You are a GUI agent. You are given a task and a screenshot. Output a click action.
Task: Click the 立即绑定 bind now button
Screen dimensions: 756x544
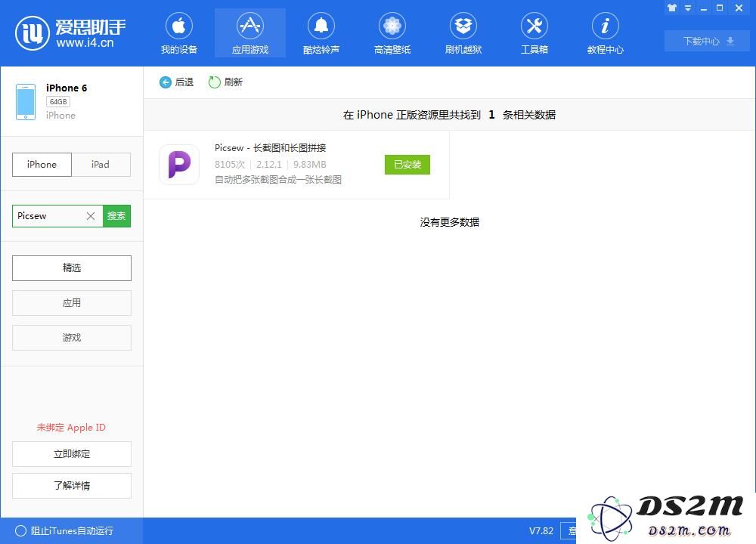coord(72,454)
